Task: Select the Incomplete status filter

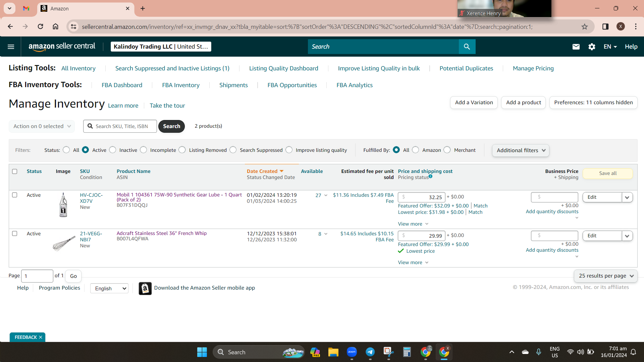Action: click(144, 150)
